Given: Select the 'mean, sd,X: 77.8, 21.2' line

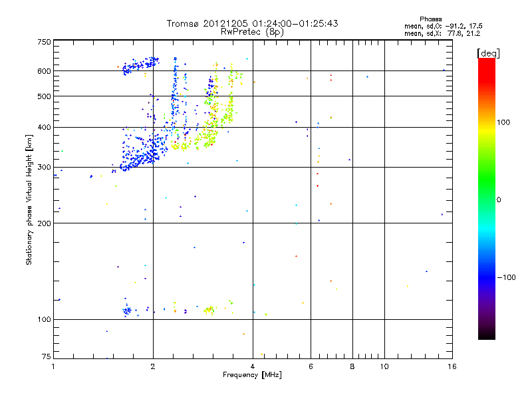Looking at the screenshot, I should point(442,33).
